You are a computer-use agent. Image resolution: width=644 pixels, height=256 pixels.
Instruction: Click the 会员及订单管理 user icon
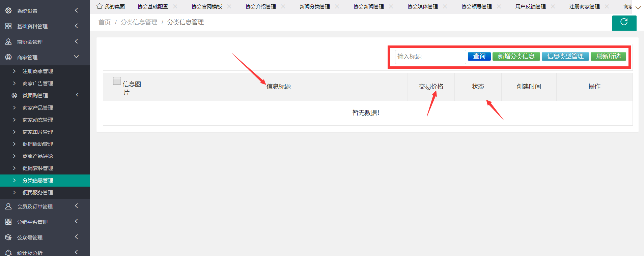coord(8,206)
